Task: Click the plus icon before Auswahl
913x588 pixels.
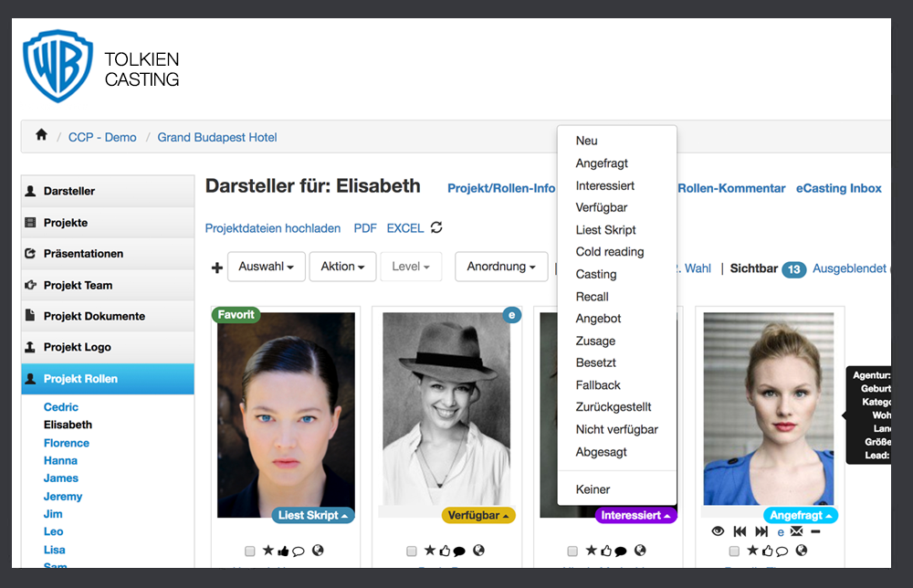Action: tap(216, 268)
